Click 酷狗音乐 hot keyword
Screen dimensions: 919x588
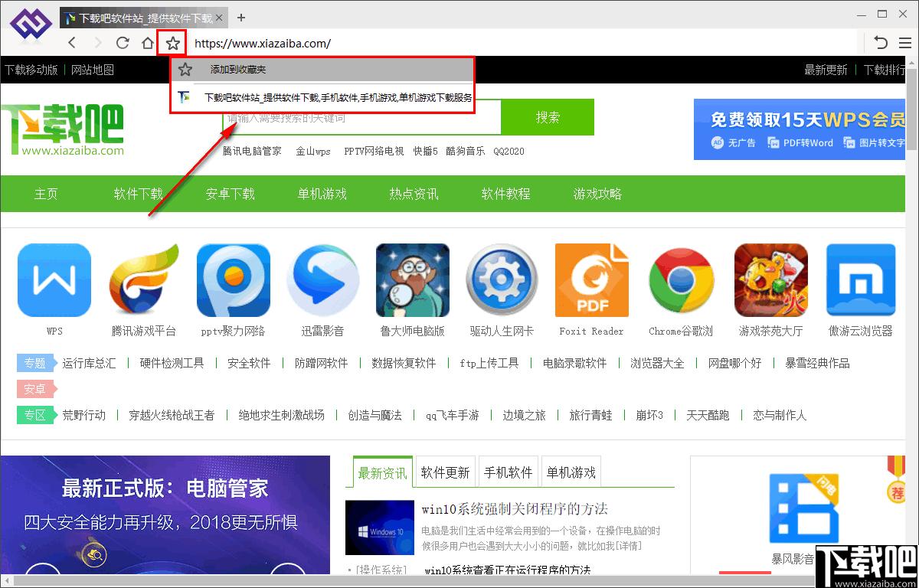(466, 151)
